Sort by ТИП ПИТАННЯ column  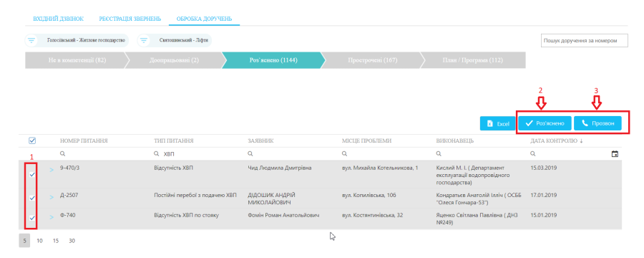coord(174,140)
